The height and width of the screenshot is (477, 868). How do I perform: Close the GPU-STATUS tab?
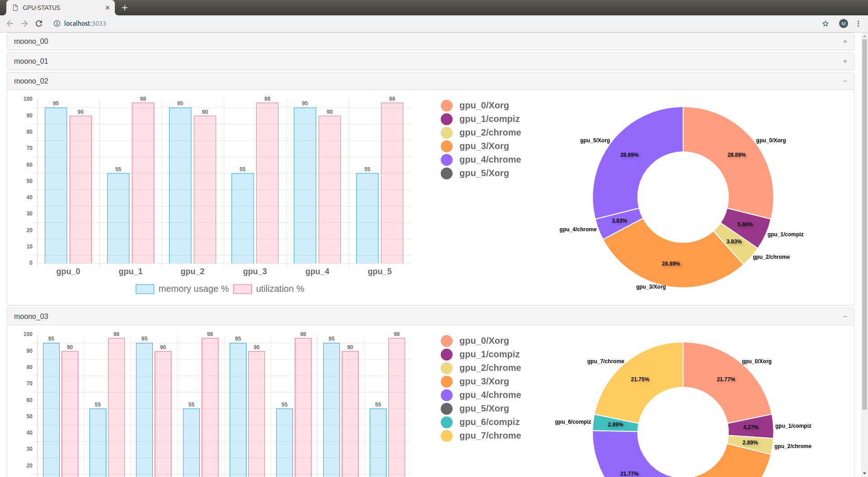click(x=108, y=8)
